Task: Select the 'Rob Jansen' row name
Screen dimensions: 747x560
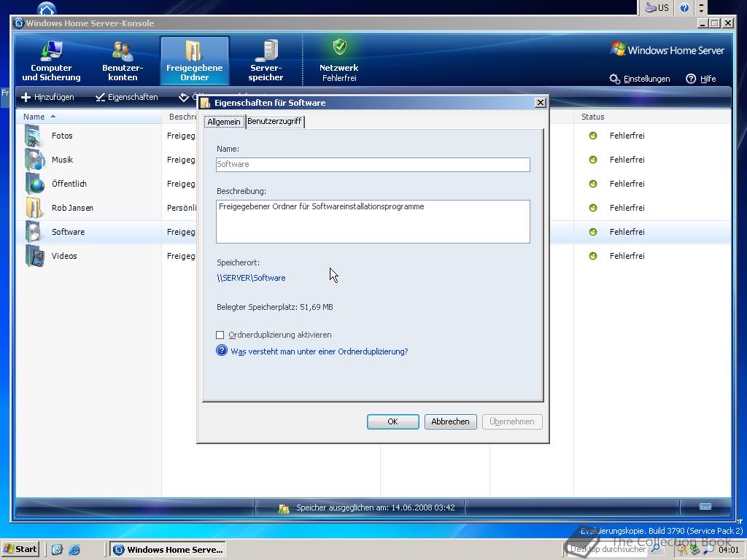Action: 72,208
